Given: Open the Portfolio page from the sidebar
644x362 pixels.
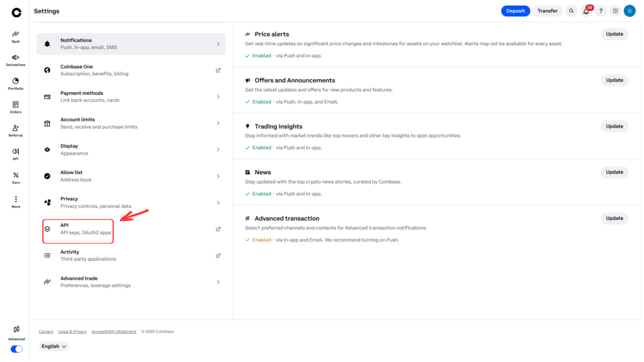Looking at the screenshot, I should [x=16, y=84].
